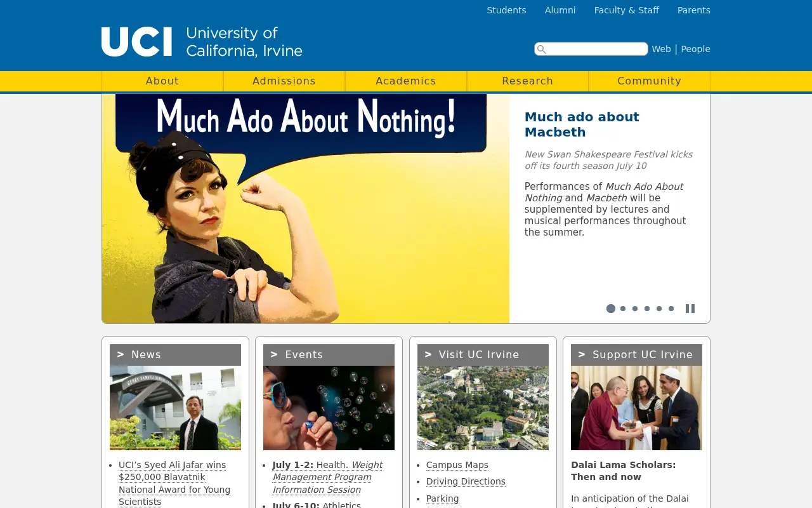This screenshot has width=812, height=508.
Task: Search the People option
Action: pos(696,49)
